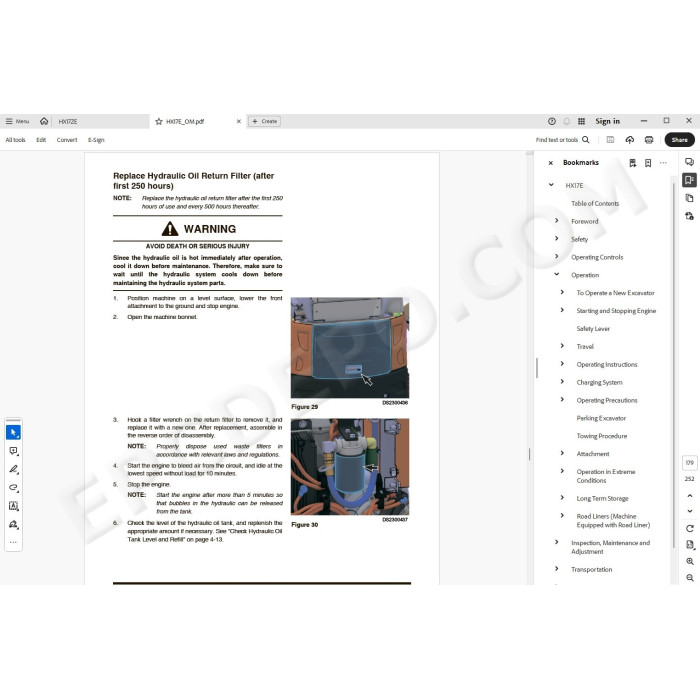Rotate the page view icon
This screenshot has height=700, width=700.
(689, 529)
